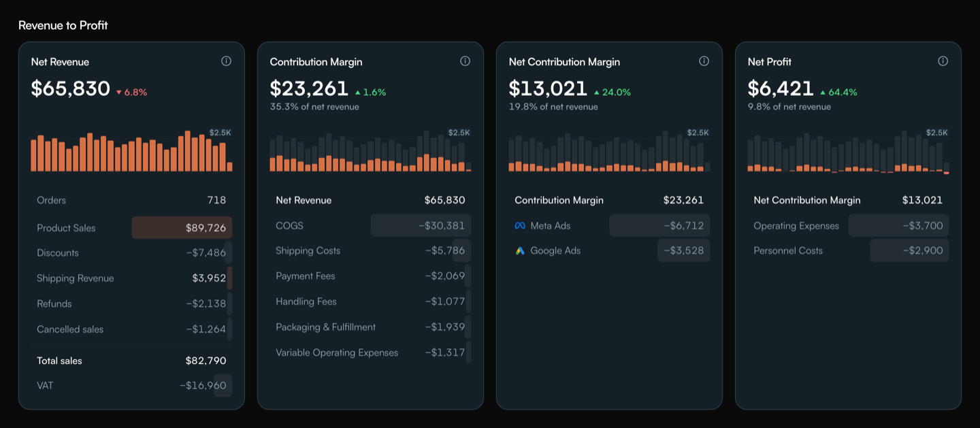Select the Personnel Costs row label
The width and height of the screenshot is (980, 428).
[x=788, y=251]
